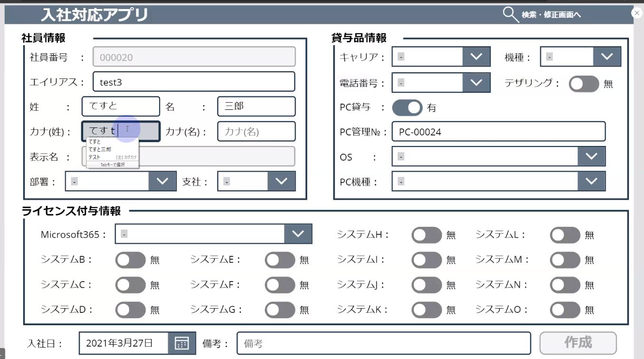This screenshot has height=359, width=644.
Task: Click the 貸与品情報 section heading
Action: tap(359, 38)
